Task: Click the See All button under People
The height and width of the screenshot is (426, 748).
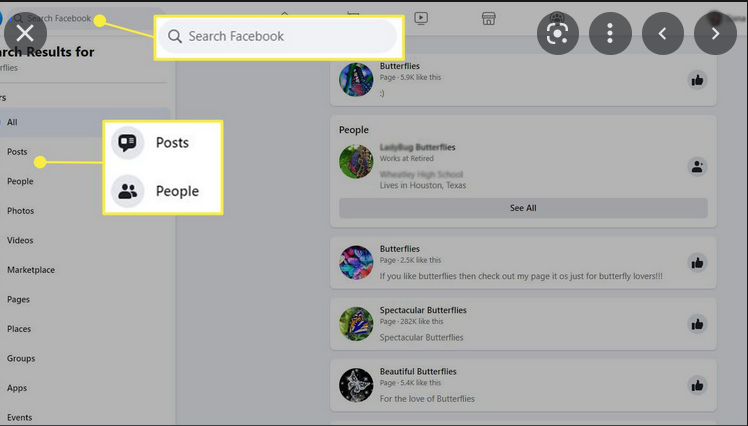Action: click(523, 208)
